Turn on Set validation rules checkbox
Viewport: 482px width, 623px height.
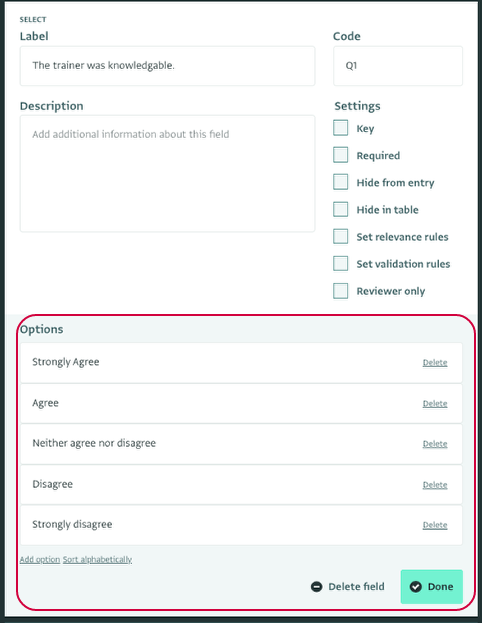click(341, 263)
